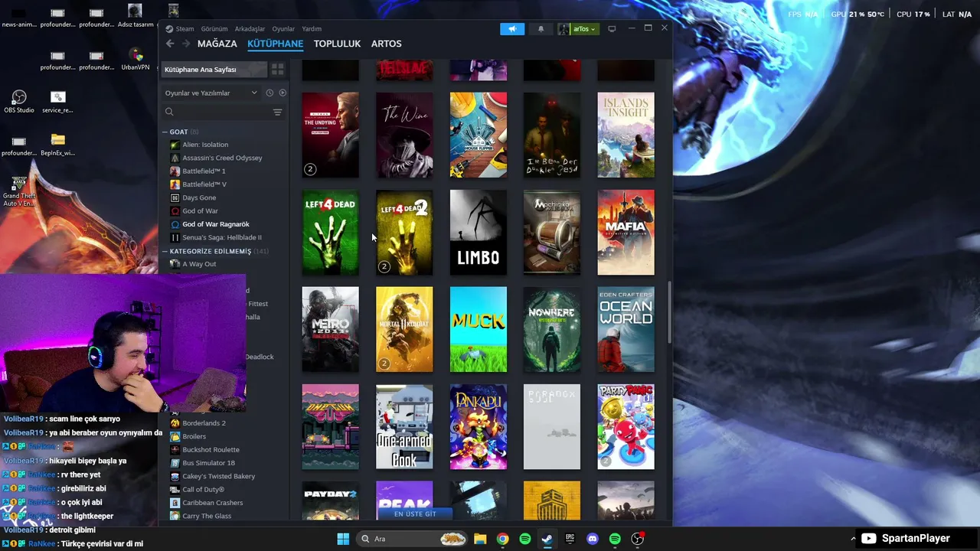Open the arTos account dropdown
Image resolution: width=980 pixels, height=551 pixels.
coord(578,29)
